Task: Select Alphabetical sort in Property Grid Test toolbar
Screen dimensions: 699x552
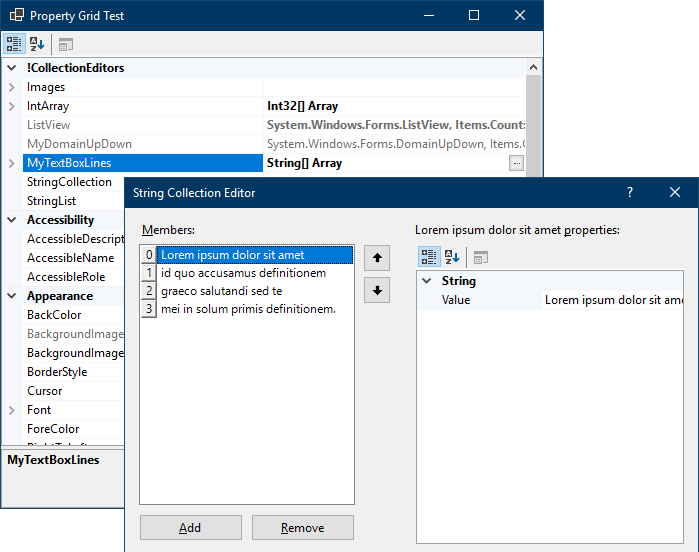Action: click(37, 44)
